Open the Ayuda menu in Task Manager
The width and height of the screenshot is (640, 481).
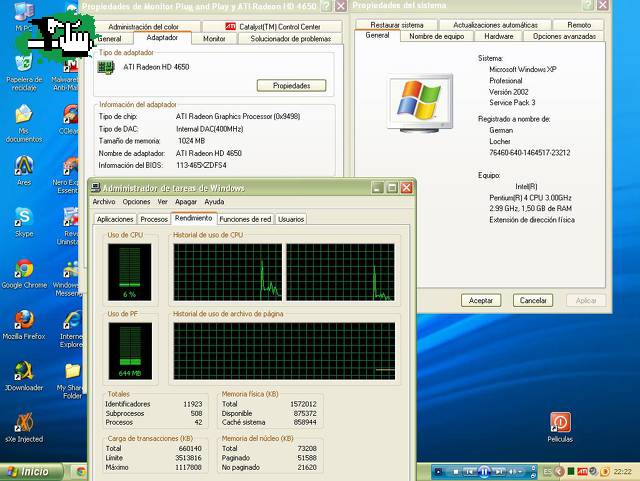214,202
